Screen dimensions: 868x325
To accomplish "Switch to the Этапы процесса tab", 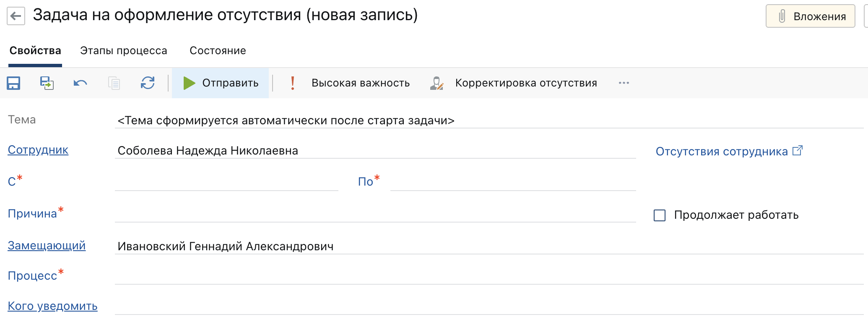I will [x=124, y=51].
